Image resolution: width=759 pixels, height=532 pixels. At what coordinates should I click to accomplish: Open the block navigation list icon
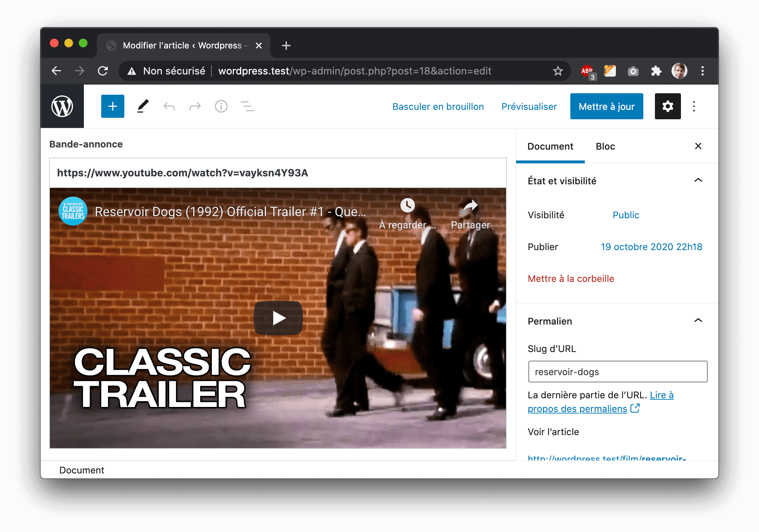coord(247,106)
